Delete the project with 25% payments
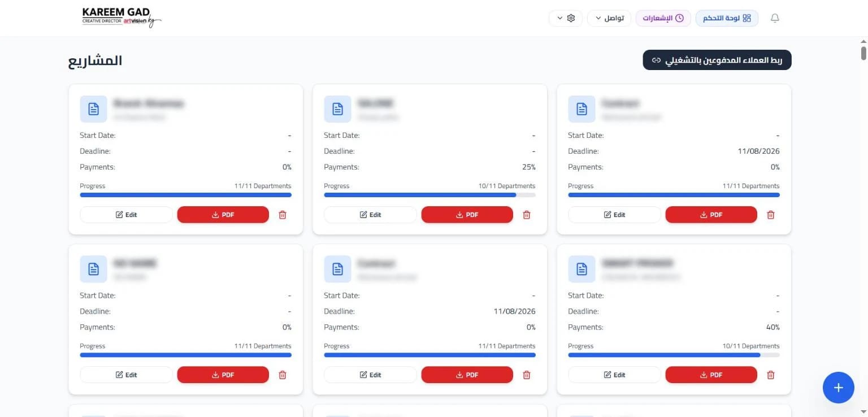Viewport: 868px width, 417px height. pyautogui.click(x=527, y=215)
